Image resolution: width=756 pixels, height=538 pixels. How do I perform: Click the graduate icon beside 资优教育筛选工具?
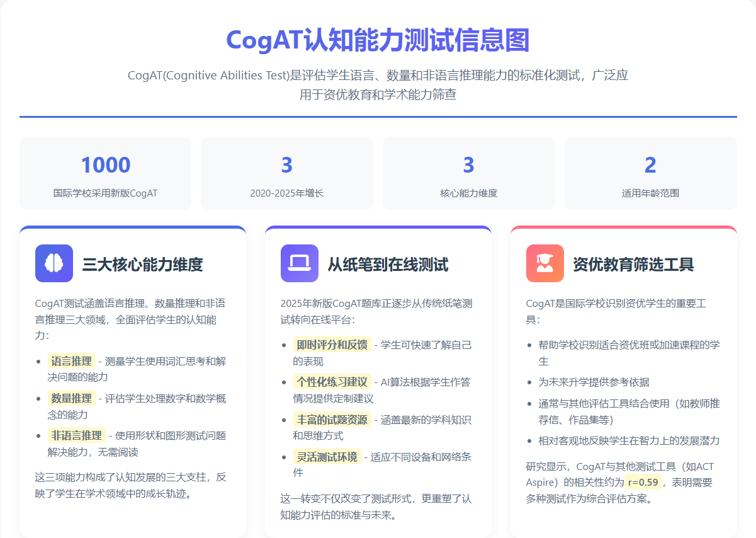(545, 263)
